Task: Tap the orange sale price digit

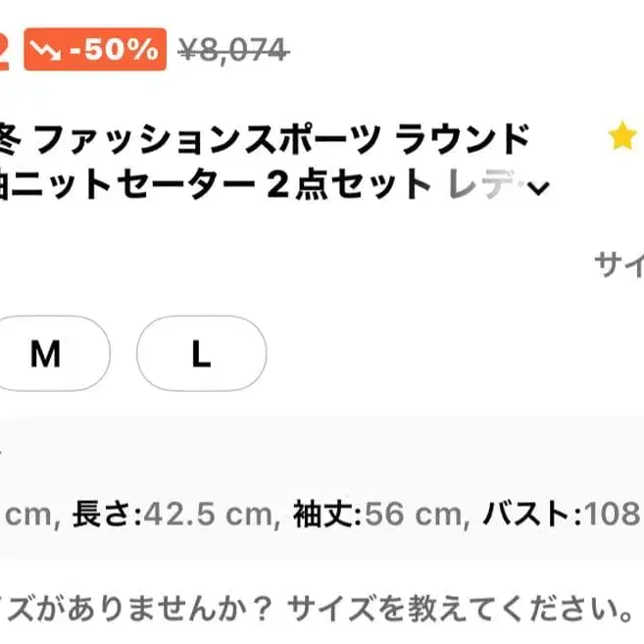Action: 4,51
